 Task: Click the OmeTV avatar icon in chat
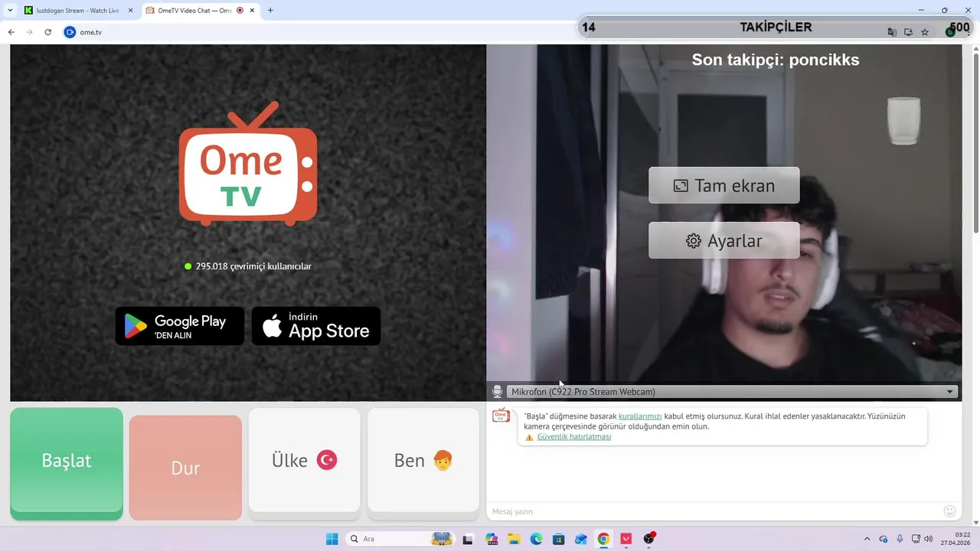[x=501, y=416]
